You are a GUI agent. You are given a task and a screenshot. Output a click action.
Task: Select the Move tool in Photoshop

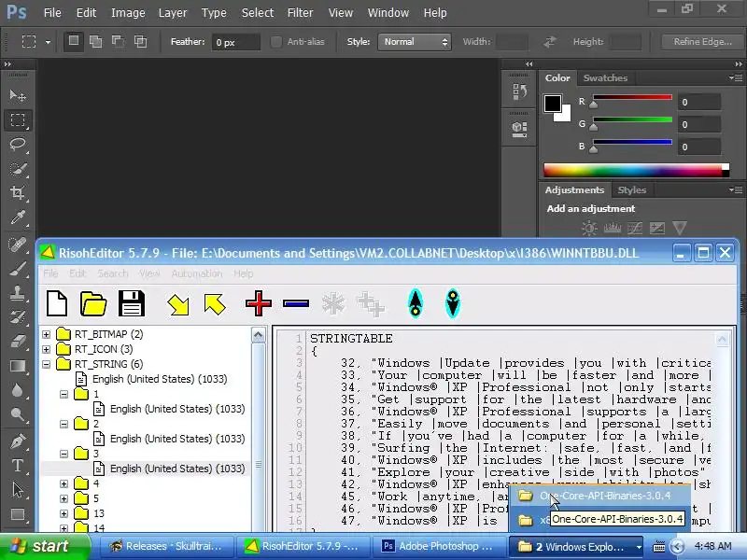(x=18, y=96)
